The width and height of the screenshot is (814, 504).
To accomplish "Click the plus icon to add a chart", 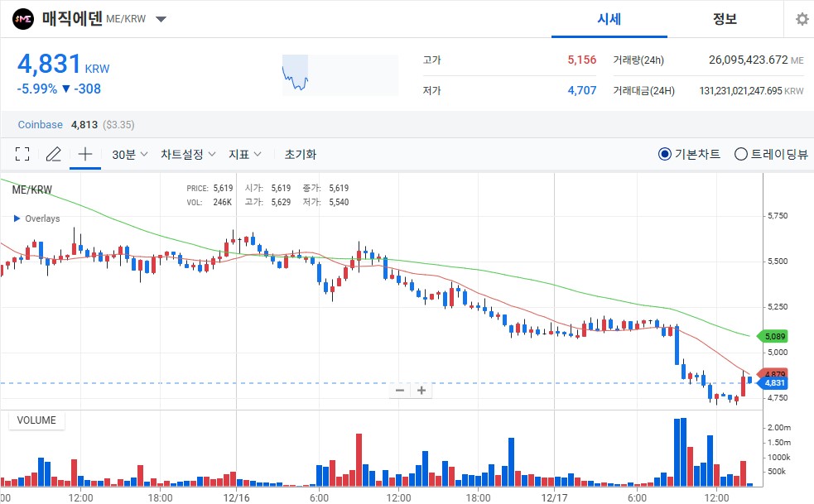I will point(84,153).
